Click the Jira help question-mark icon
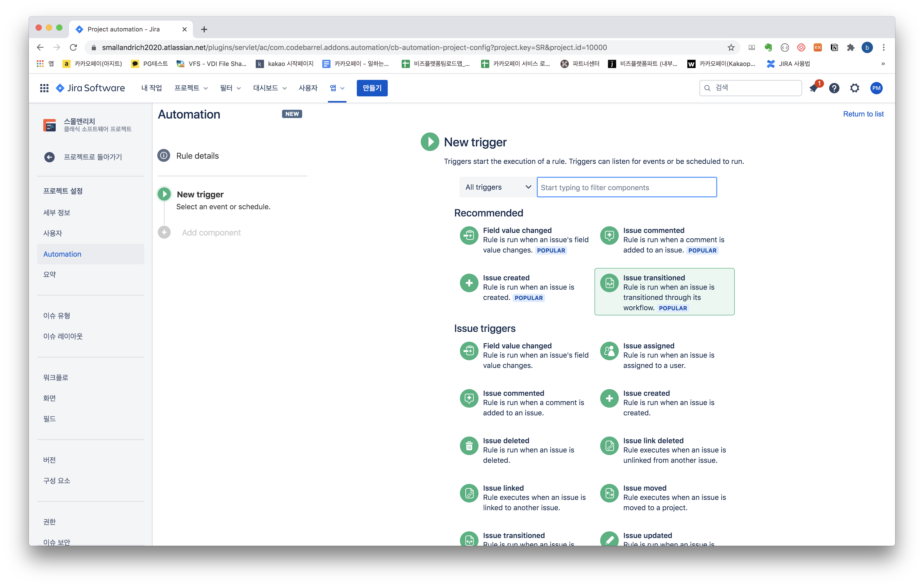This screenshot has width=924, height=587. click(834, 88)
